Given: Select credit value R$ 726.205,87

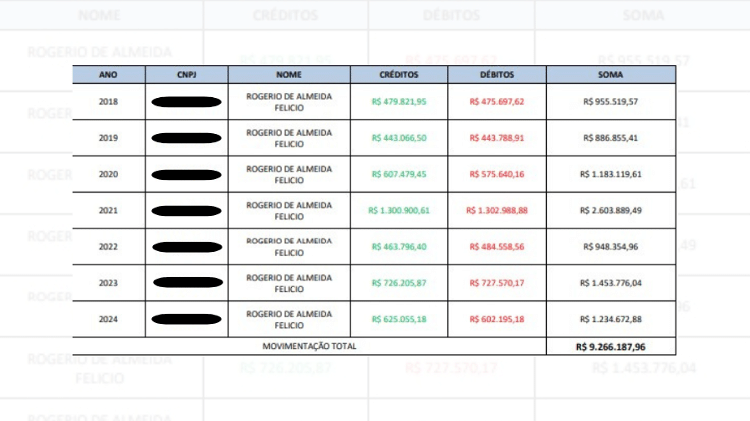Looking at the screenshot, I should (x=399, y=283).
